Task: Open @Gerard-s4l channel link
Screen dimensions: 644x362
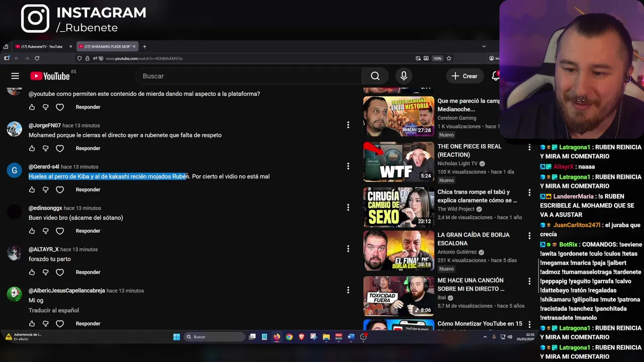Action: 44,166
